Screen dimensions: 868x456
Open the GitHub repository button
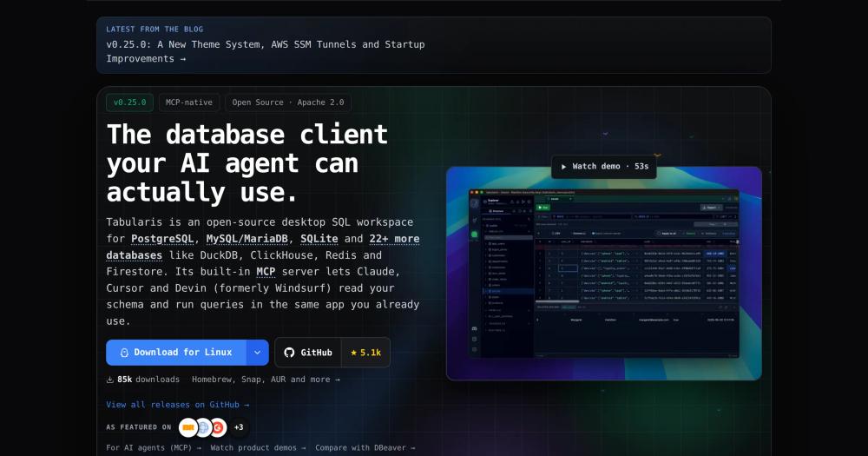click(308, 353)
